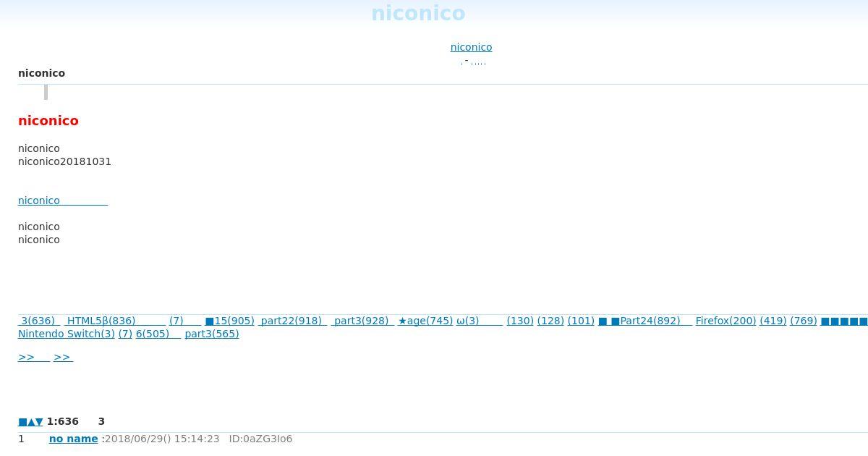Open the 6(505) thread link
The height and width of the screenshot is (456, 868).
[x=158, y=334]
